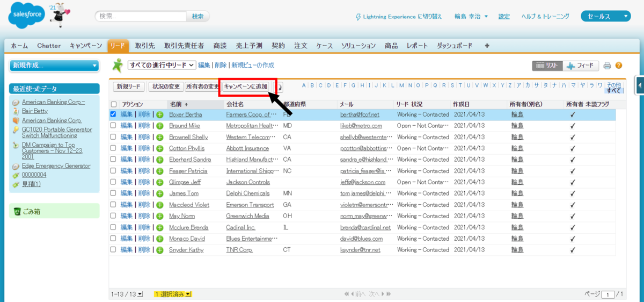Open the 1-13 / 13 records-per-page dropdown

click(127, 294)
